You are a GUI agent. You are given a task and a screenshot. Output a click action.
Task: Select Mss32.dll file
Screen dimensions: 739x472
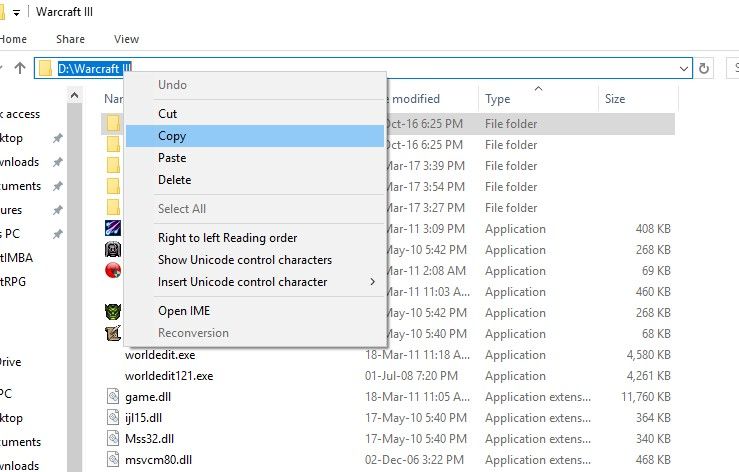point(149,439)
